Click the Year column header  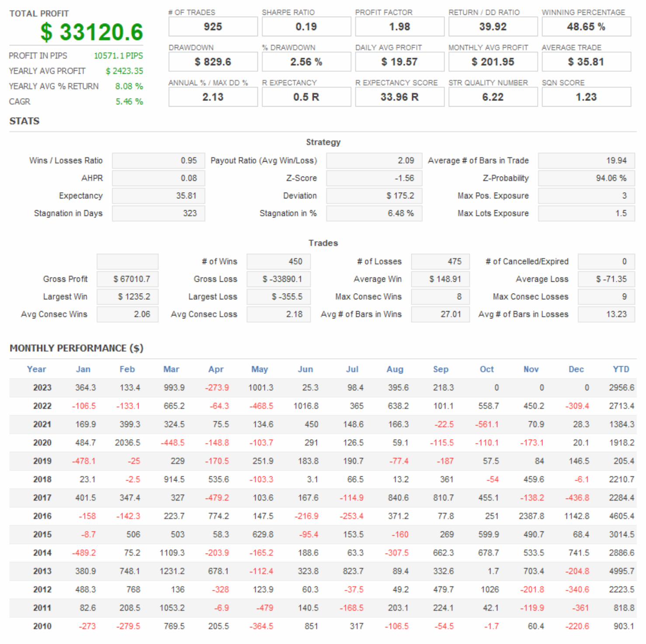[x=36, y=369]
